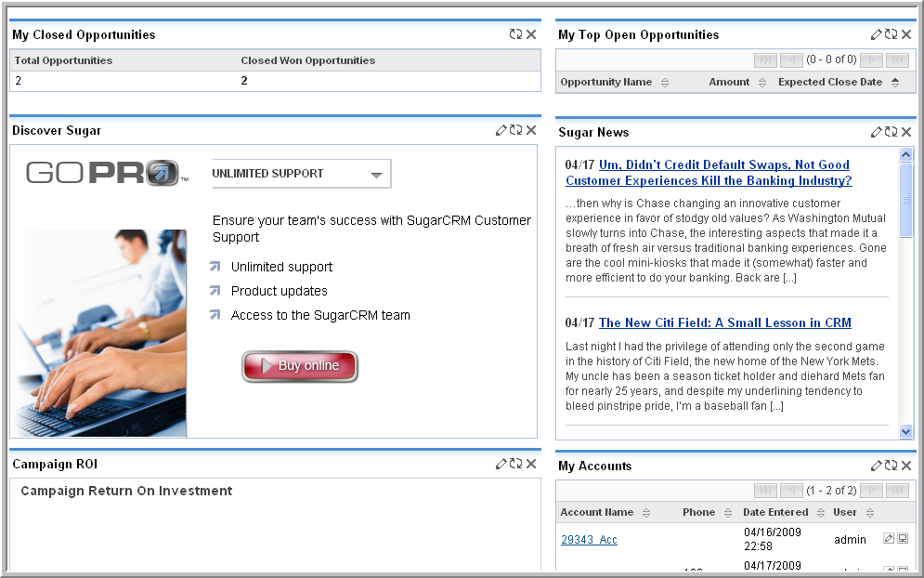Screen dimensions: 924x578
Task: Refresh the My Accounts dashlet
Action: click(x=891, y=466)
